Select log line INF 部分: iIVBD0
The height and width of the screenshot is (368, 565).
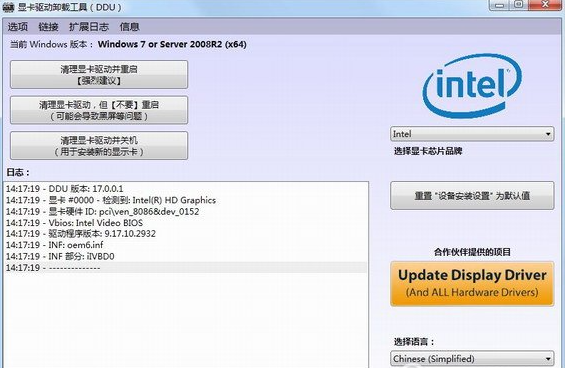[186, 256]
